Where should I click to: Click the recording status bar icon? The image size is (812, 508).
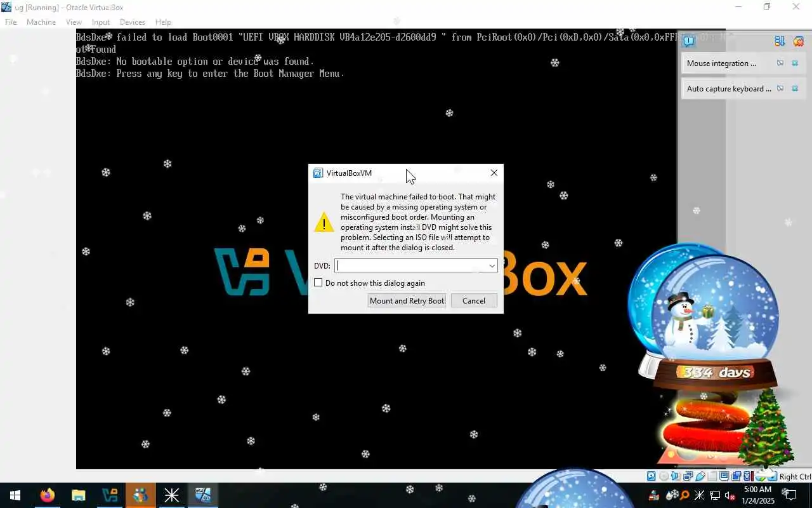pos(737,476)
